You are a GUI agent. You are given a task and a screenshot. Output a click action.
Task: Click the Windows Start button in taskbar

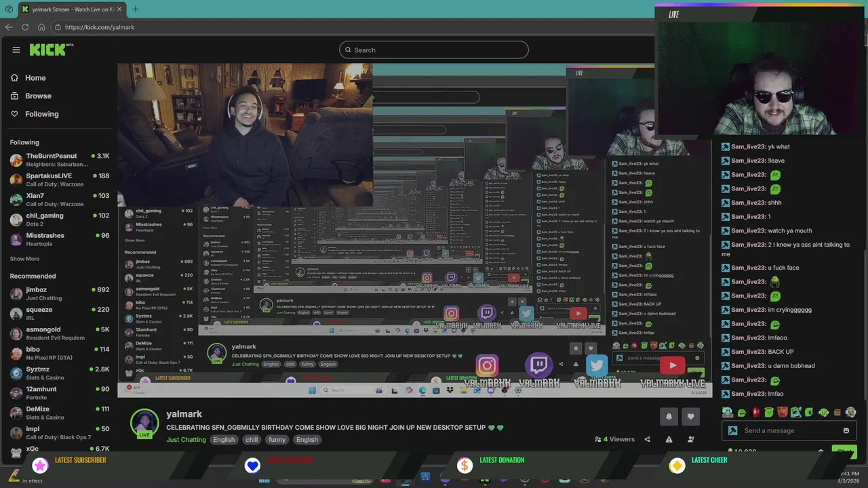264,480
